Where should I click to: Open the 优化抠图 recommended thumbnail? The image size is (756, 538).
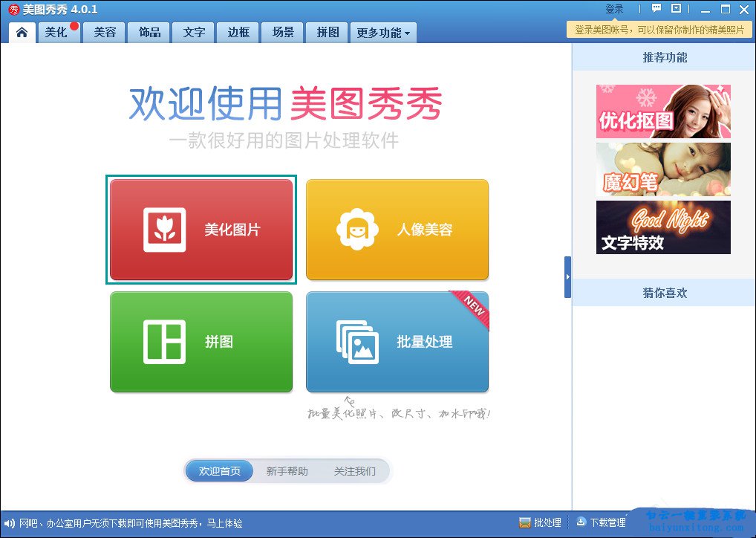[663, 111]
